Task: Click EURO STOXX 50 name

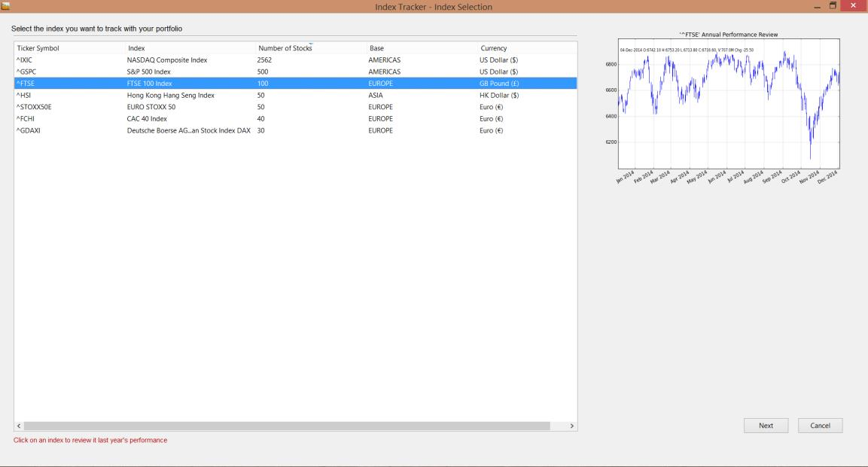Action: 151,107
